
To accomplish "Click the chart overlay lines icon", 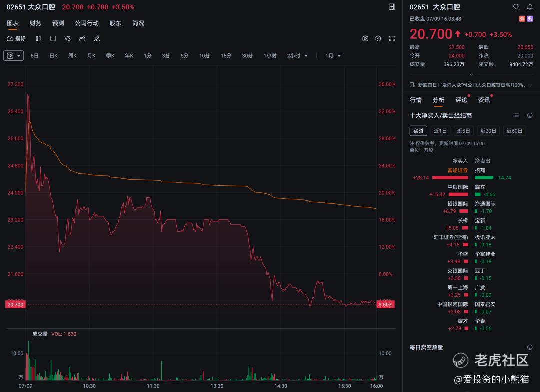I will (x=82, y=38).
